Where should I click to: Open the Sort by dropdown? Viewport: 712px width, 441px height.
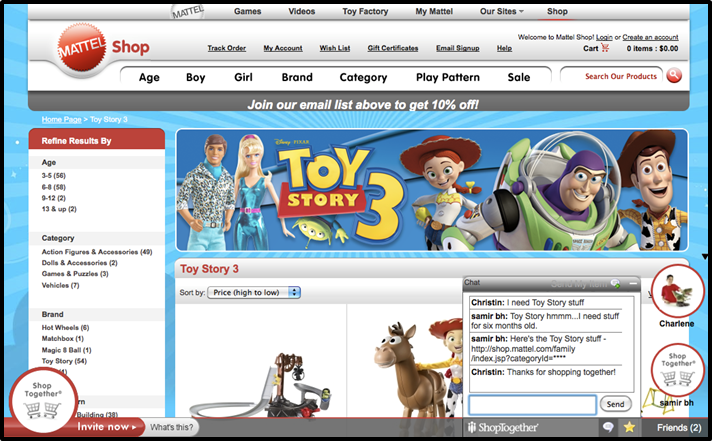click(254, 292)
